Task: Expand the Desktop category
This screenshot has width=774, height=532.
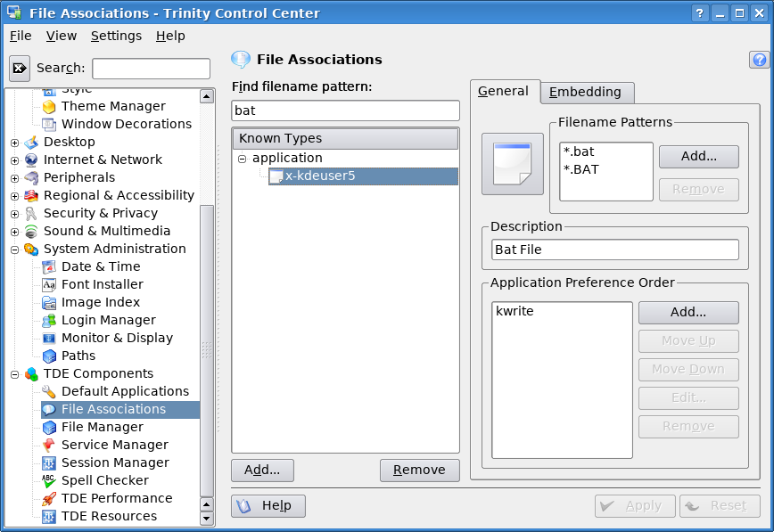Action: pos(15,143)
